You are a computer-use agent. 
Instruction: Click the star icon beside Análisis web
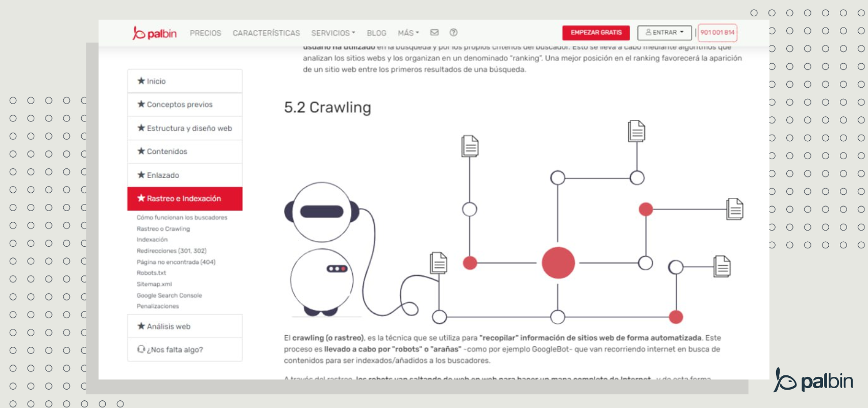[141, 326]
